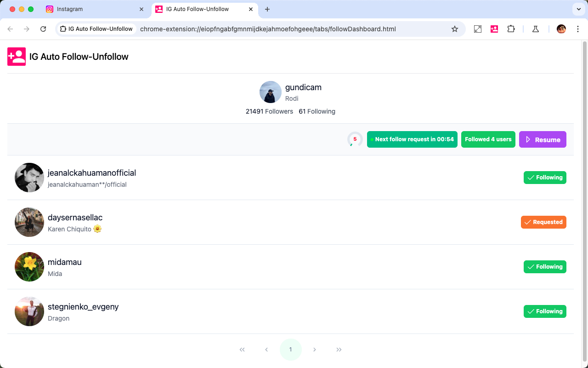Click the diagonal-arrow extension icon in the toolbar
This screenshot has height=368, width=588.
tap(478, 29)
